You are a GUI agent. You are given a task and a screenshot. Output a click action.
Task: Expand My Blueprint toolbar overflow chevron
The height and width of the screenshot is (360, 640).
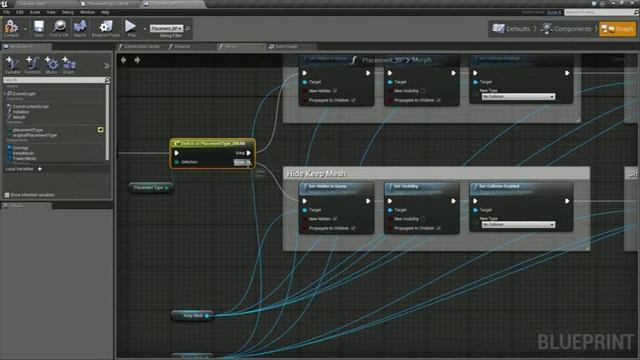coord(107,66)
